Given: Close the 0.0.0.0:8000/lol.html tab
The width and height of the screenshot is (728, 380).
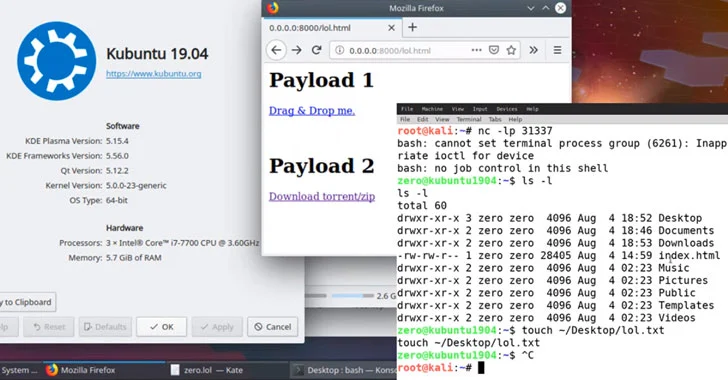Looking at the screenshot, I should [391, 28].
